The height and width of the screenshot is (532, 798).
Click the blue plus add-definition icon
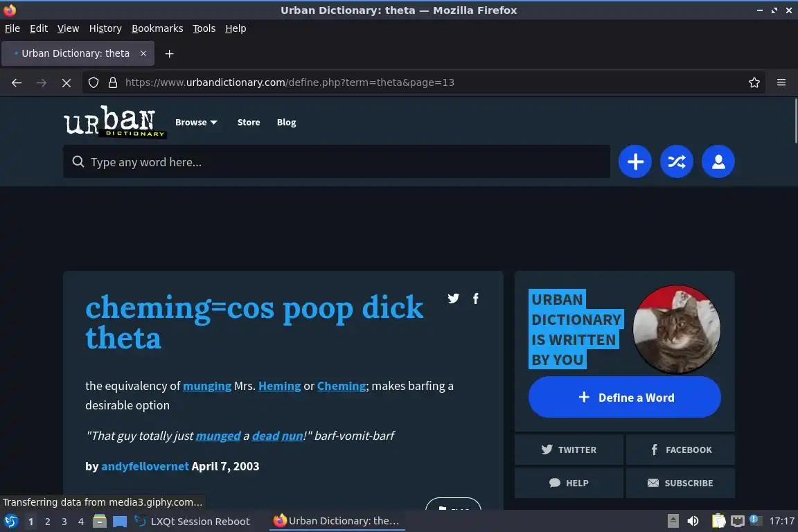click(635, 162)
